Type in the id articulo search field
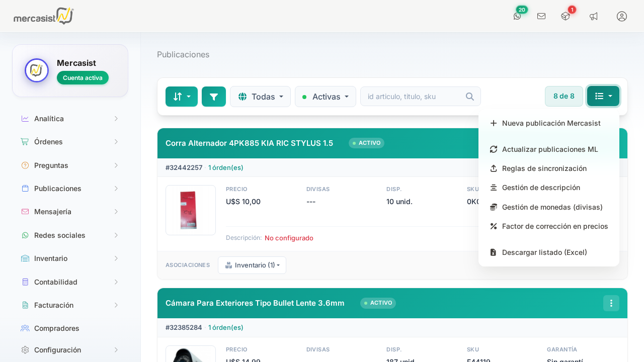The height and width of the screenshot is (362, 644). (414, 97)
